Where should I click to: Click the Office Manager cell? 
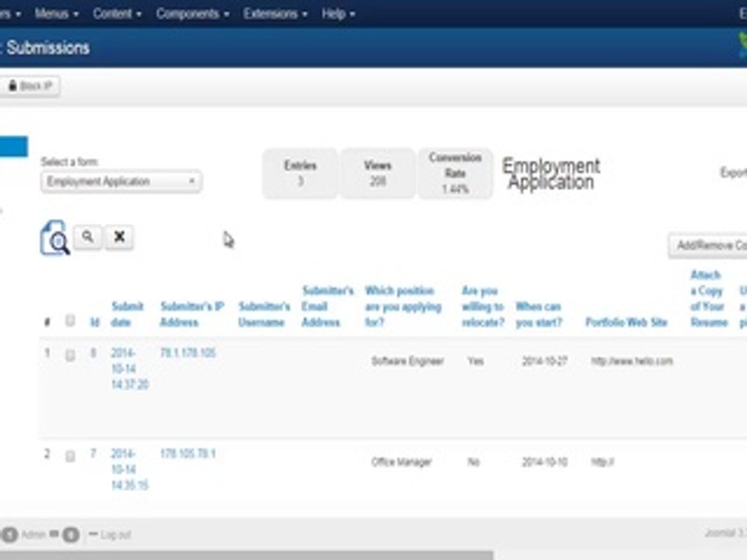point(402,462)
